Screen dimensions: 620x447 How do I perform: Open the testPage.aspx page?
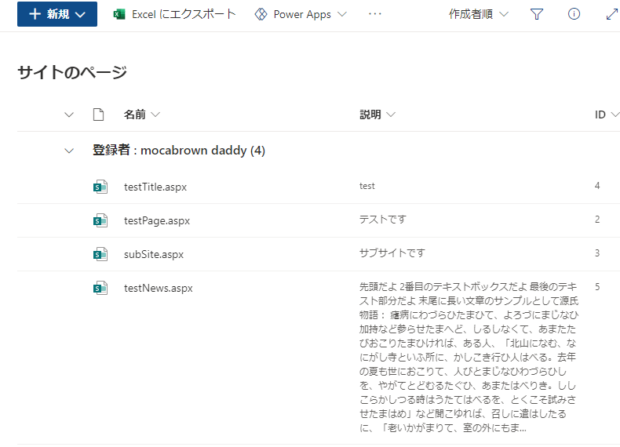(157, 220)
